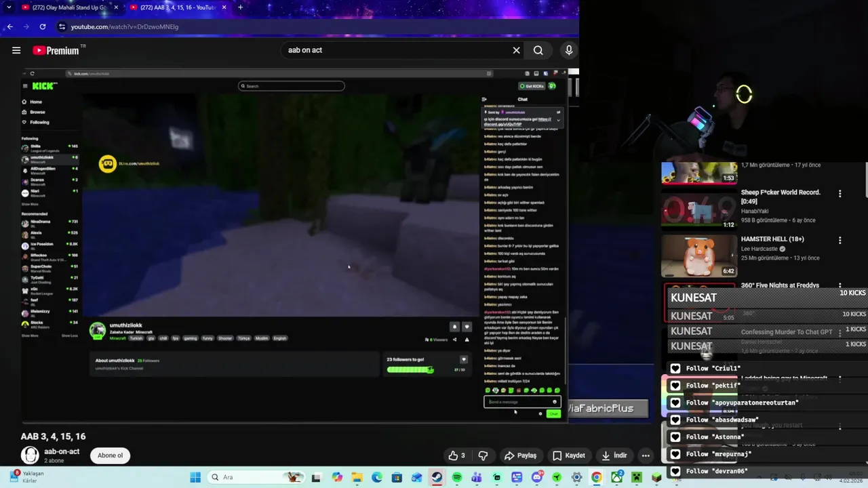
Task: Open Discord from the taskbar
Action: tap(537, 477)
